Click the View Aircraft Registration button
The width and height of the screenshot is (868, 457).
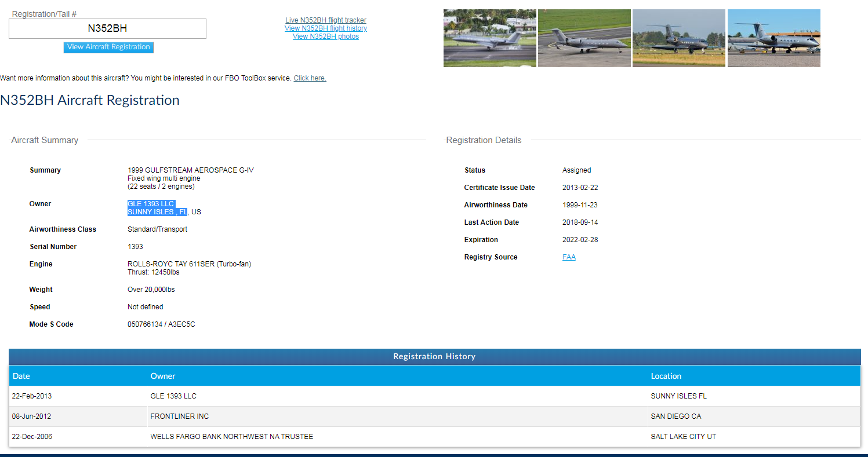click(108, 47)
